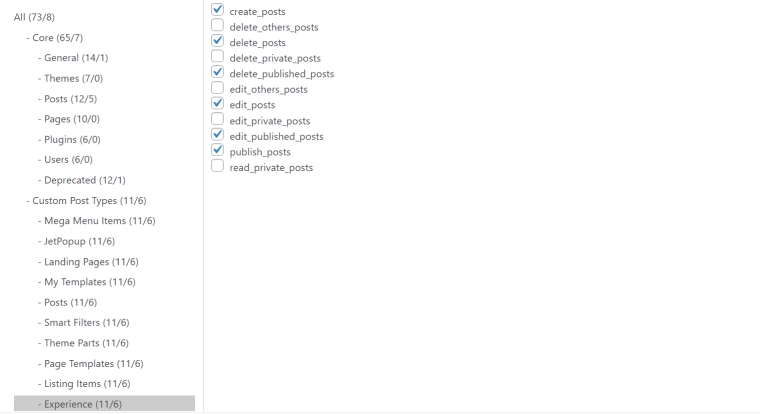Click the delete_private_posts label text
Image resolution: width=760 pixels, height=414 pixels.
coord(275,58)
